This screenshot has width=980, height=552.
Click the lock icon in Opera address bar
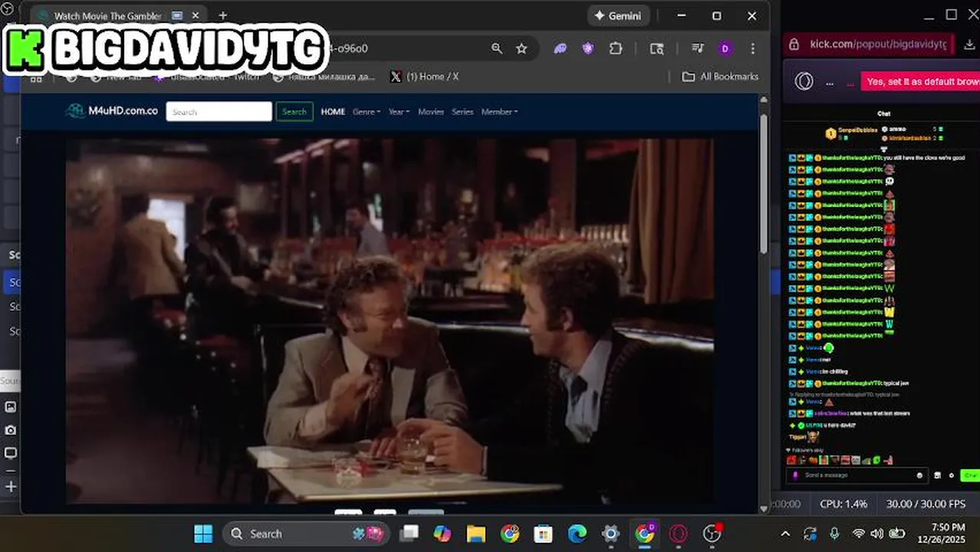point(794,44)
